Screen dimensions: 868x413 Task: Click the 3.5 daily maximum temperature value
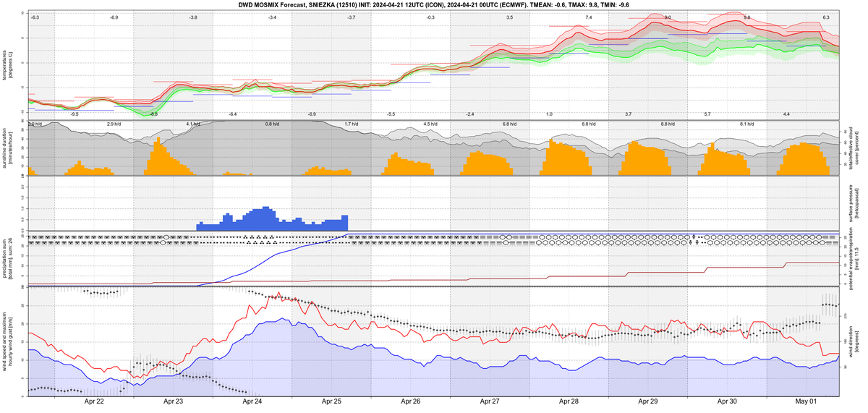(x=510, y=17)
